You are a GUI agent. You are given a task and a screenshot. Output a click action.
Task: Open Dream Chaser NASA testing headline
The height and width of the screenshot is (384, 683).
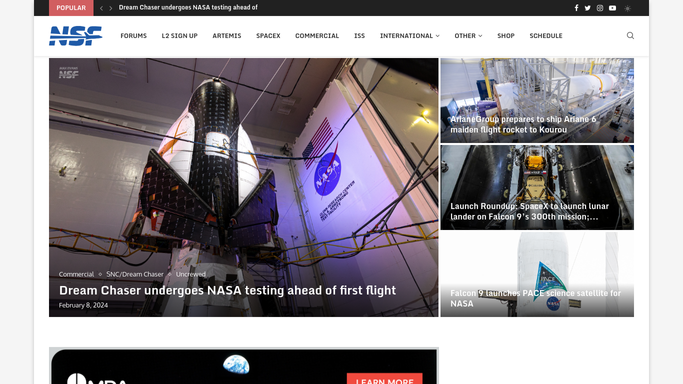point(227,290)
